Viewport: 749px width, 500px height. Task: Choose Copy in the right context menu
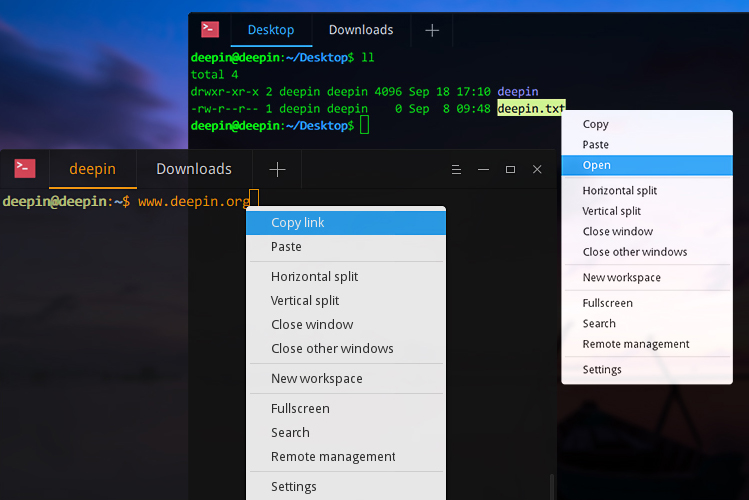[647, 124]
